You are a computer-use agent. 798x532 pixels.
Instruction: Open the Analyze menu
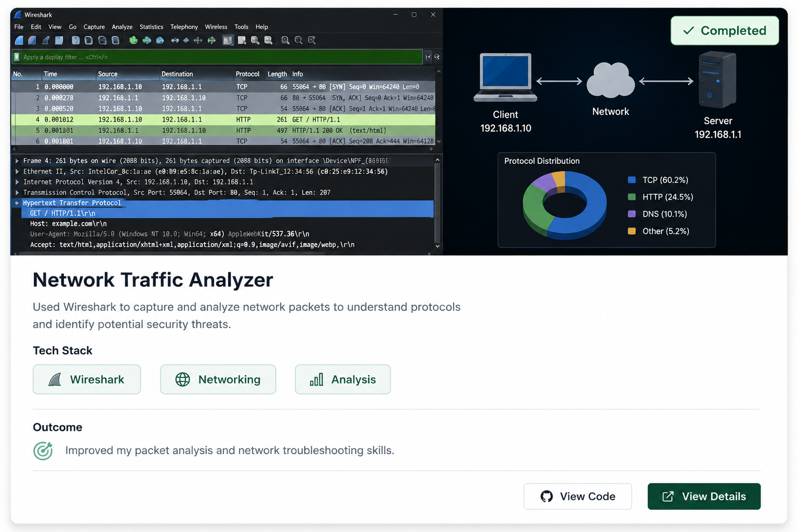(122, 27)
